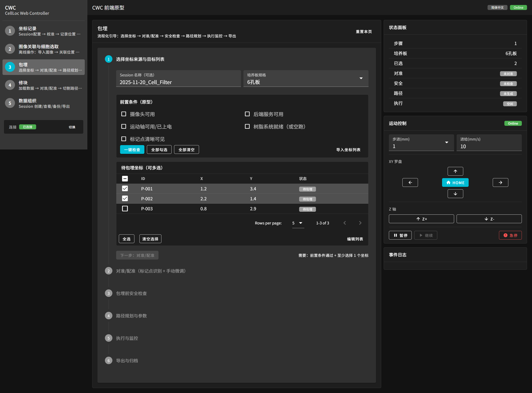
Task: Open step 4 修块 in sidebar
Action: click(x=44, y=85)
